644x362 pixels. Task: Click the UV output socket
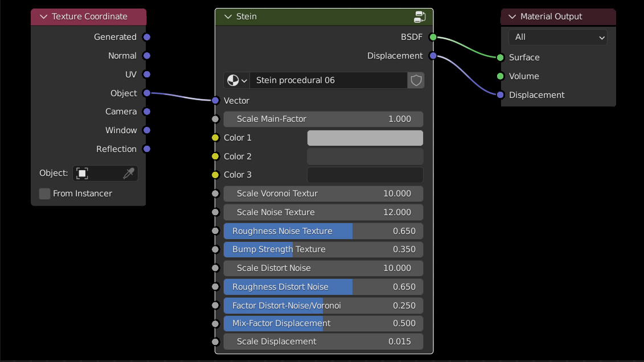(146, 75)
